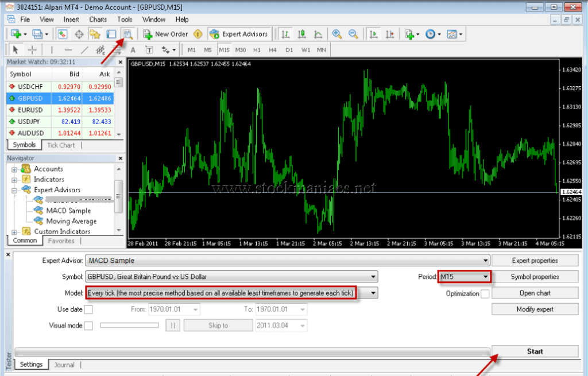Enable the Use date checkbox
Screen dimensions: 588x376
(x=89, y=309)
